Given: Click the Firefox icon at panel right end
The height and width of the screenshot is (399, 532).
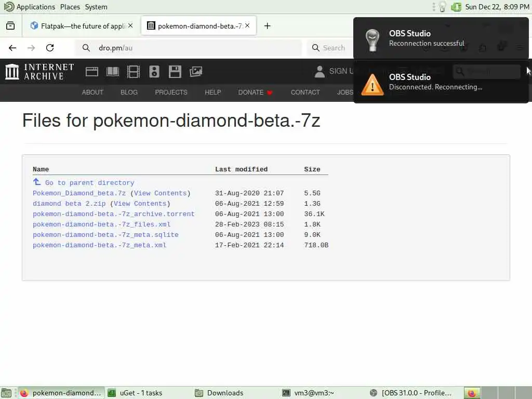Looking at the screenshot, I should click(472, 393).
